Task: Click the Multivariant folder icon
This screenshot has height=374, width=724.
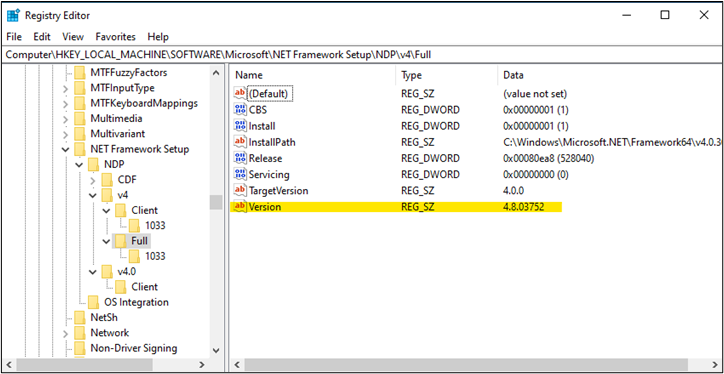Action: click(x=80, y=133)
